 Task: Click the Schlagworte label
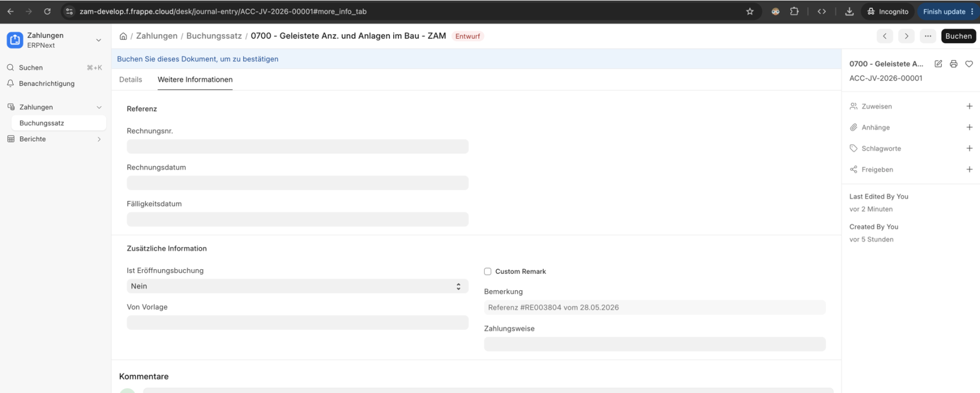tap(881, 148)
